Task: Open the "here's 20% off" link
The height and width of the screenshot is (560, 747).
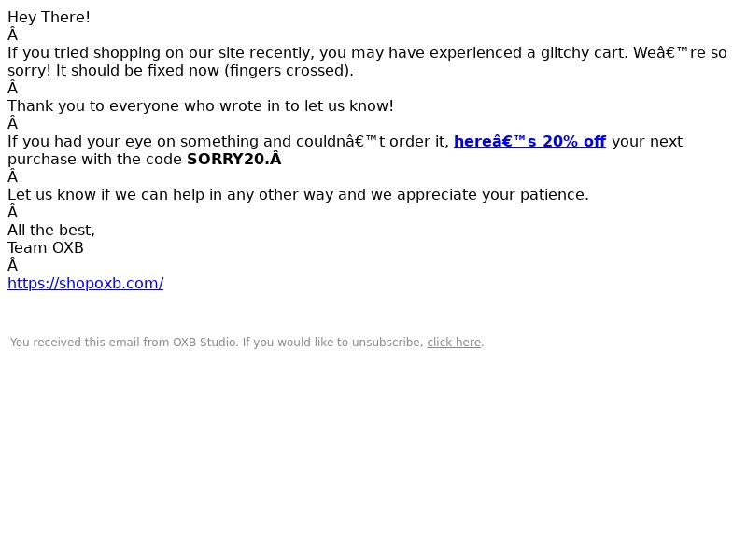Action: pyautogui.click(x=529, y=142)
